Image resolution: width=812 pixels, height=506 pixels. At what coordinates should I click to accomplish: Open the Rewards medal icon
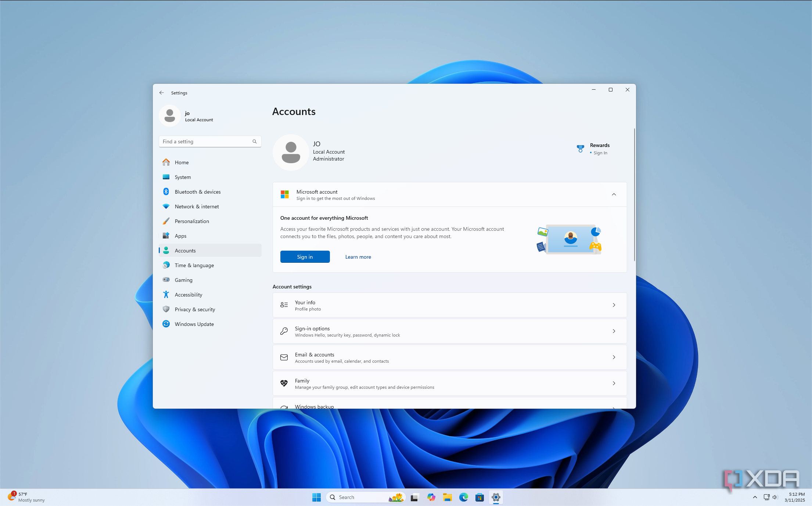pos(581,149)
